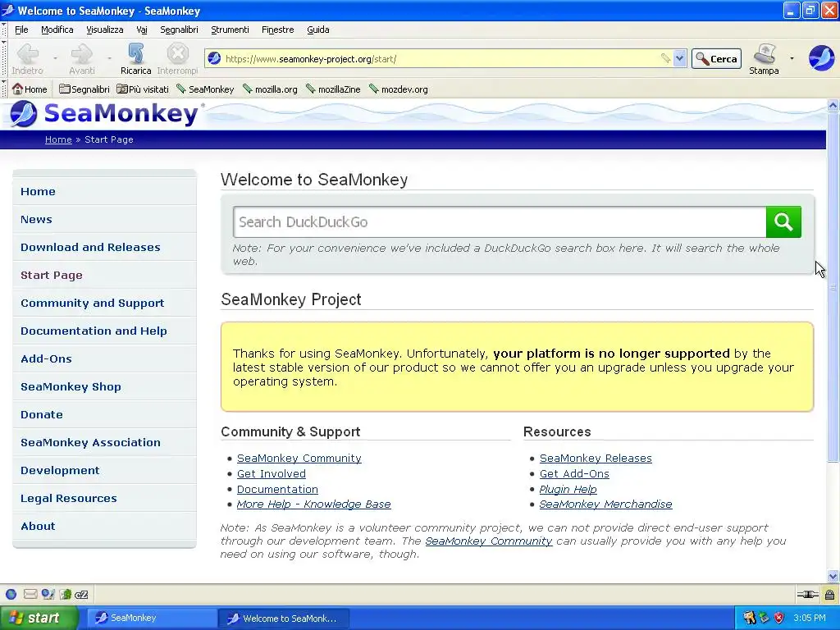Open the Più visitati folder
This screenshot has height=630, width=840.
[143, 89]
